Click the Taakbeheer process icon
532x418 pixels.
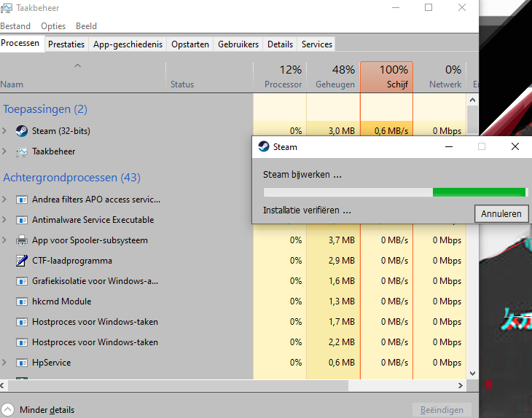(22, 151)
